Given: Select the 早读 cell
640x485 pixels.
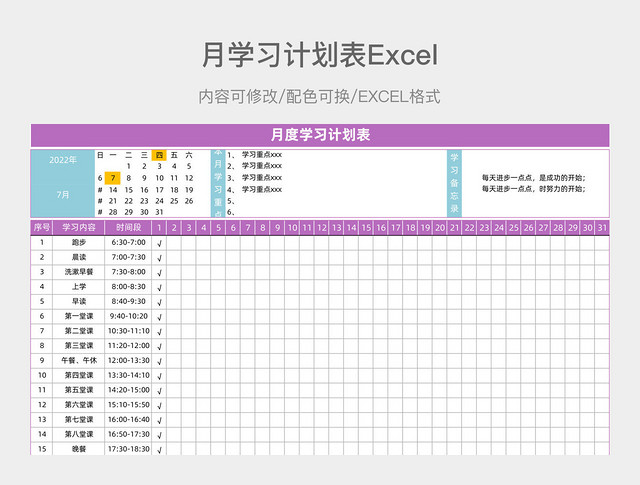Looking at the screenshot, I should (79, 301).
